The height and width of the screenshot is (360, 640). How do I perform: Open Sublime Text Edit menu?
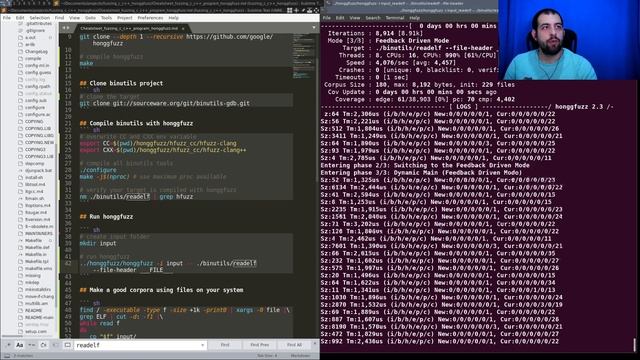(x=20, y=18)
